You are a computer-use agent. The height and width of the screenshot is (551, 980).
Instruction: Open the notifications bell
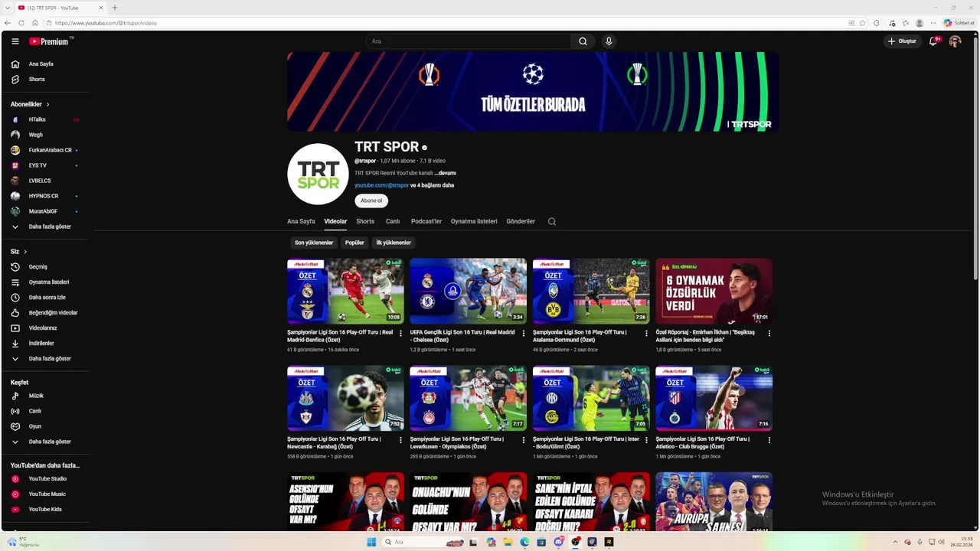[933, 41]
